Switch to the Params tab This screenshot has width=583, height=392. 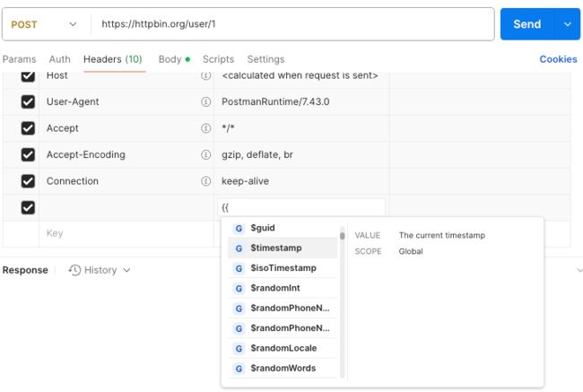pyautogui.click(x=20, y=59)
